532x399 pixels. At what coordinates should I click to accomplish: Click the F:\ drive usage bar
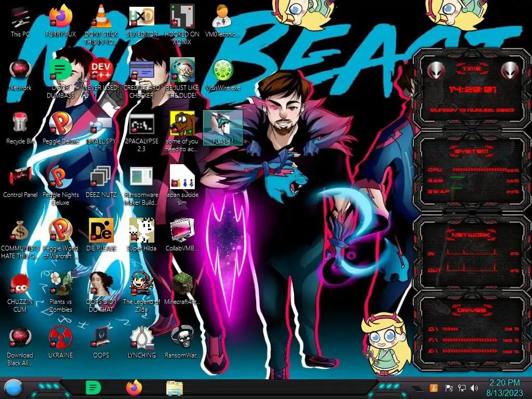470,340
